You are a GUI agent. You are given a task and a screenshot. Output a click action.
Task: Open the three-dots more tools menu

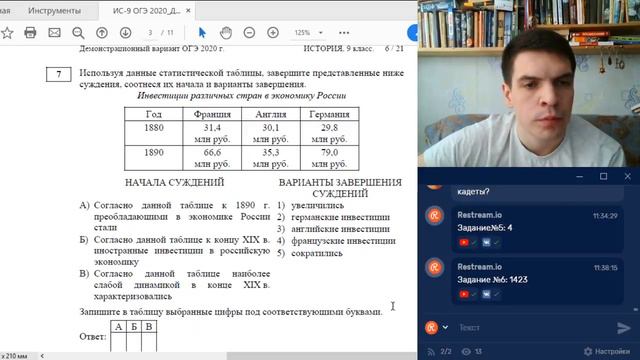pos(344,33)
